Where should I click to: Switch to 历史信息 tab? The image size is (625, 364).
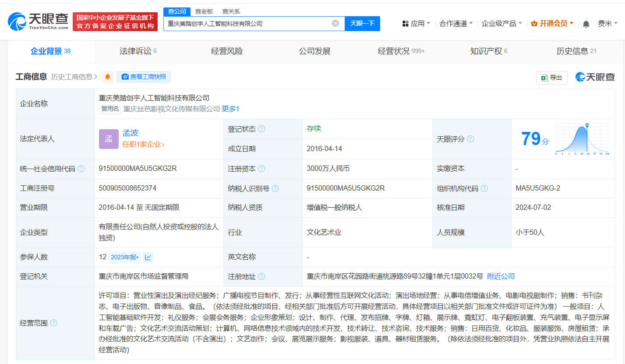576,51
